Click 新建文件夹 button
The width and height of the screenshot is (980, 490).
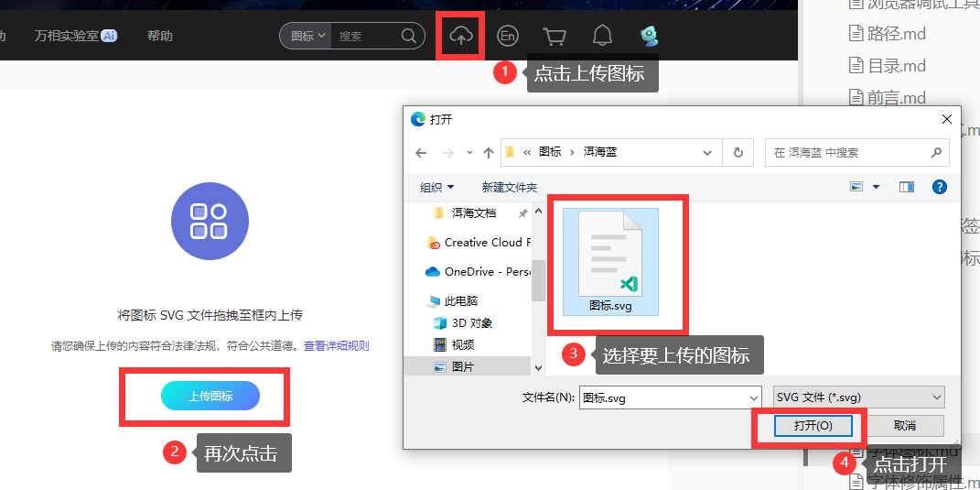pyautogui.click(x=510, y=187)
